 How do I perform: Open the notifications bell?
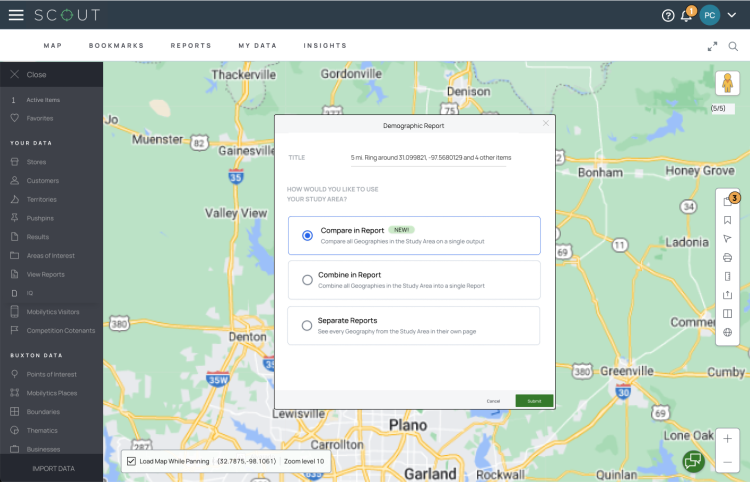(686, 15)
